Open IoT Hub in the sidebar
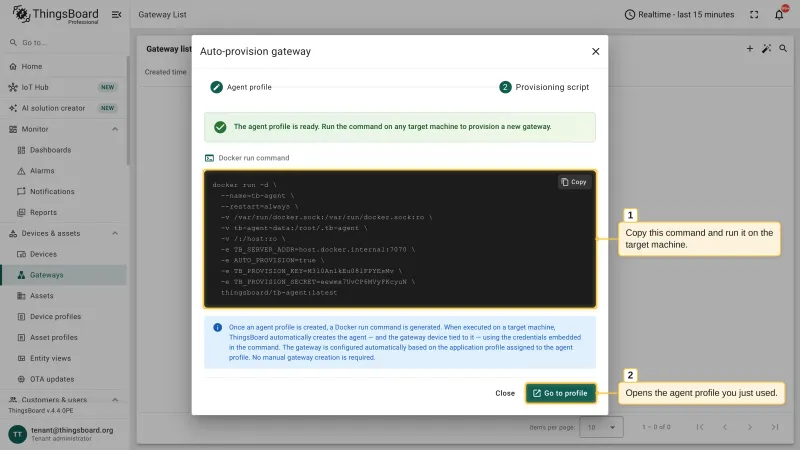The width and height of the screenshot is (800, 450). (x=64, y=87)
